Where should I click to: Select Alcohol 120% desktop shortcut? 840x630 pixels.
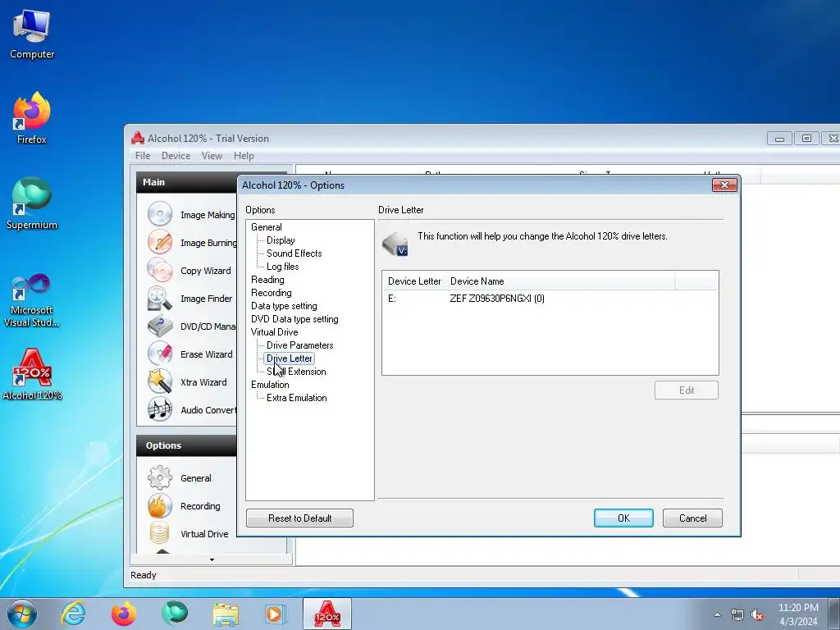(x=32, y=374)
